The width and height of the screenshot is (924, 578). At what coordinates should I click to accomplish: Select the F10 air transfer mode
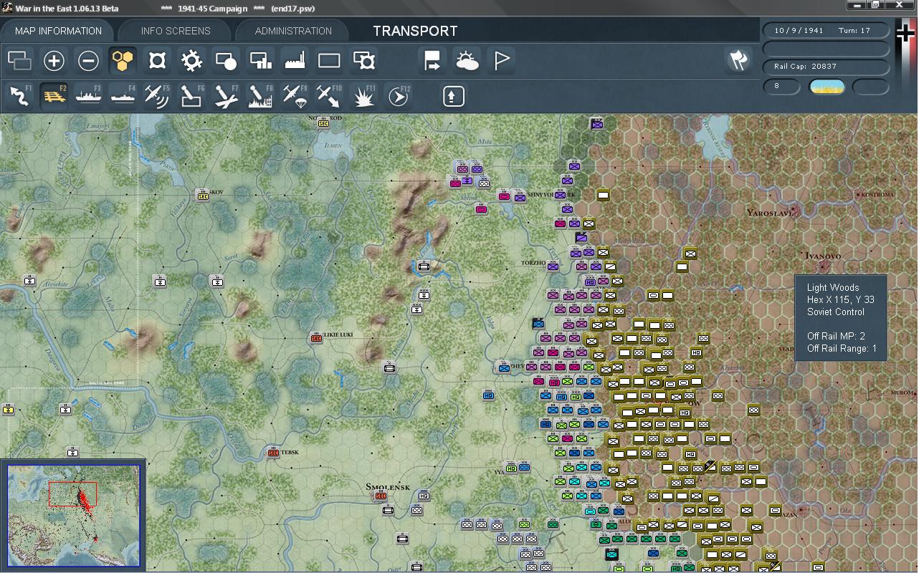[x=329, y=95]
